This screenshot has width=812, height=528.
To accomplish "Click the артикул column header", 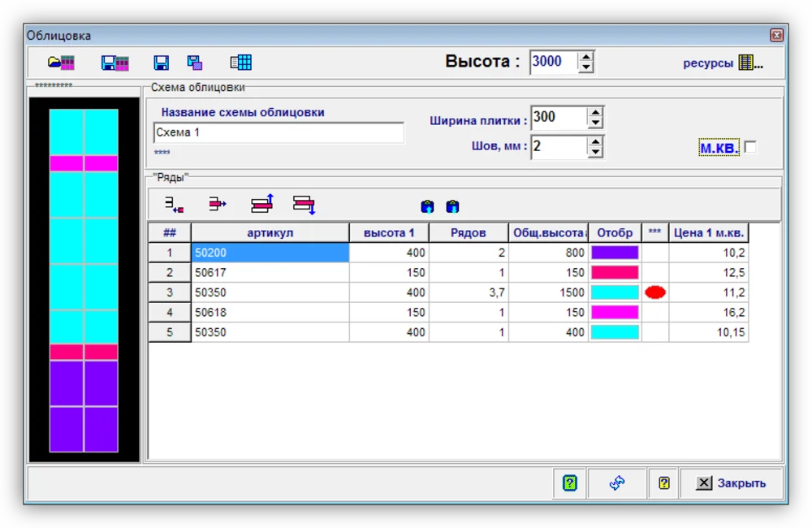I will pyautogui.click(x=270, y=233).
